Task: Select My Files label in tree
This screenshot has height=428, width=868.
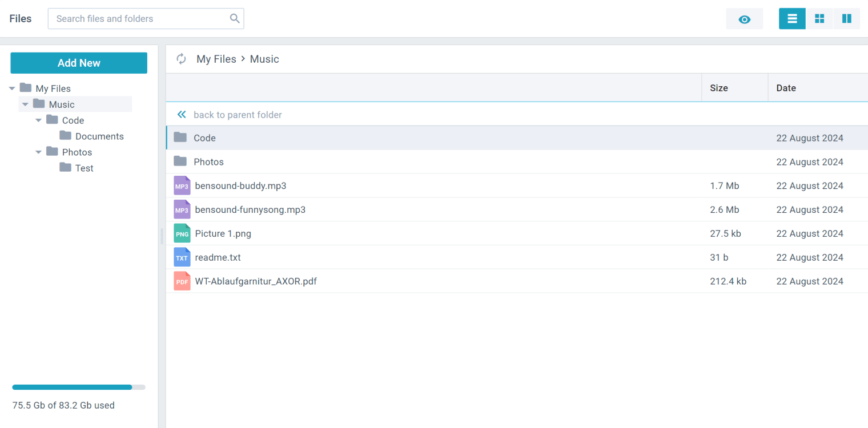Action: [x=53, y=88]
